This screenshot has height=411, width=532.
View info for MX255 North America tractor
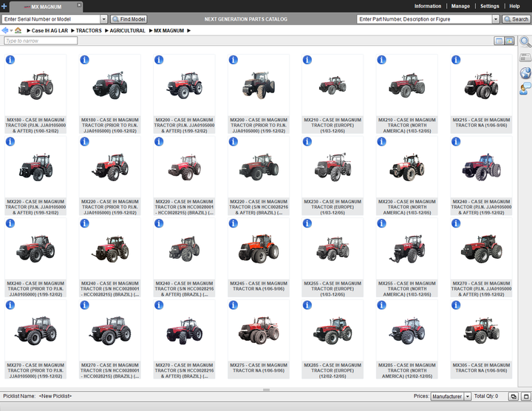tap(382, 223)
